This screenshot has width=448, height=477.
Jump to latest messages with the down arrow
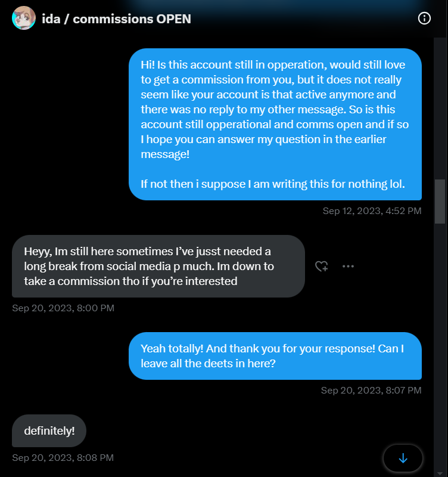403,458
